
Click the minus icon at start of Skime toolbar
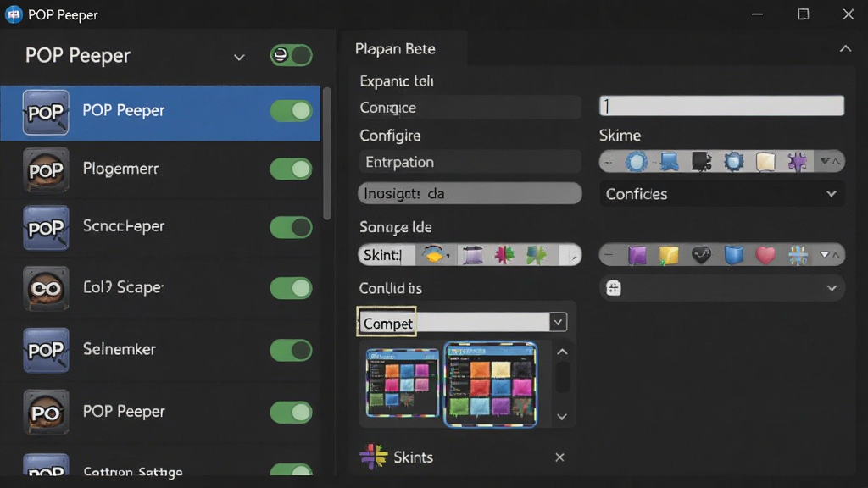click(609, 162)
